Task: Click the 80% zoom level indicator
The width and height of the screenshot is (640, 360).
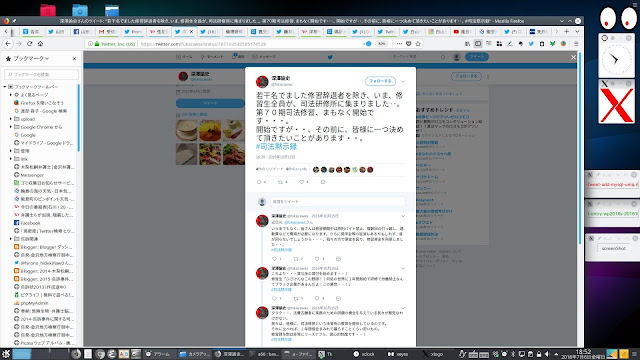Action: 381,44
